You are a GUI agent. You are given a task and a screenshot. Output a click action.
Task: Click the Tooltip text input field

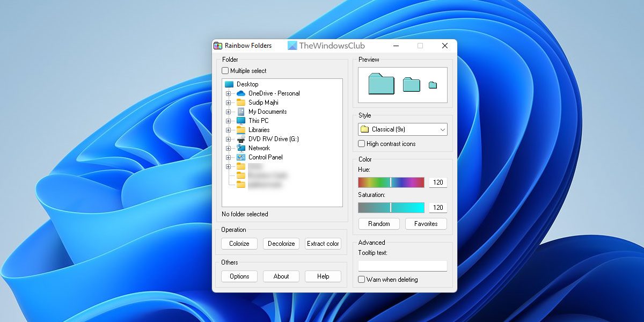(x=402, y=266)
